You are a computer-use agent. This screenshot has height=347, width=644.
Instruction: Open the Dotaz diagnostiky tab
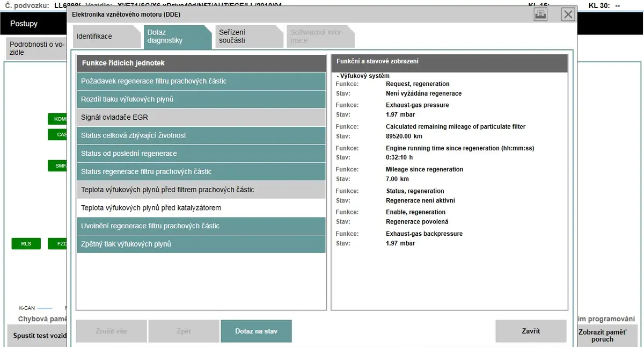(177, 37)
